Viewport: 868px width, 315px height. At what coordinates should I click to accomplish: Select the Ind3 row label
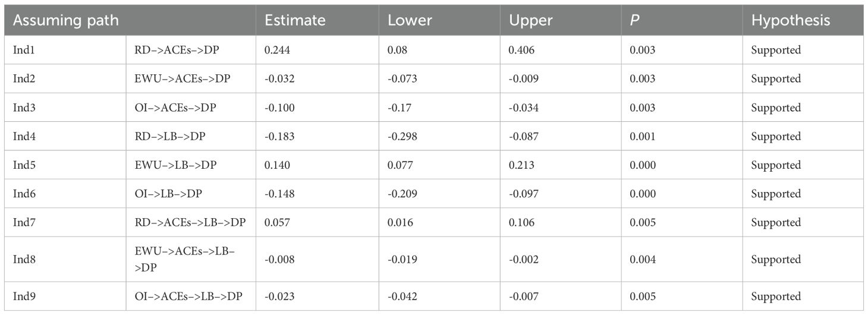23,108
